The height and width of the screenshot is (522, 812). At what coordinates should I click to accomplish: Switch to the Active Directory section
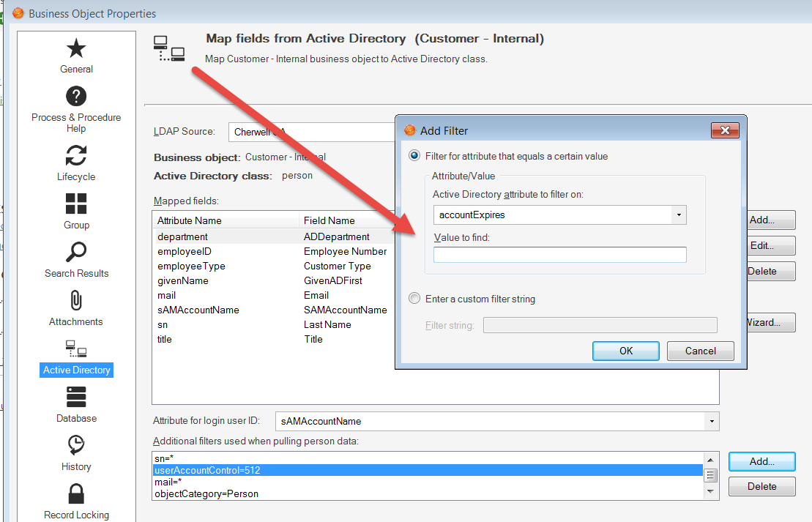pos(76,370)
